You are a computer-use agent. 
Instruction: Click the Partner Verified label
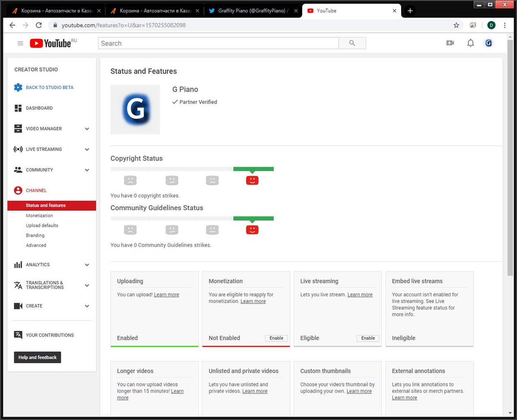click(x=198, y=102)
